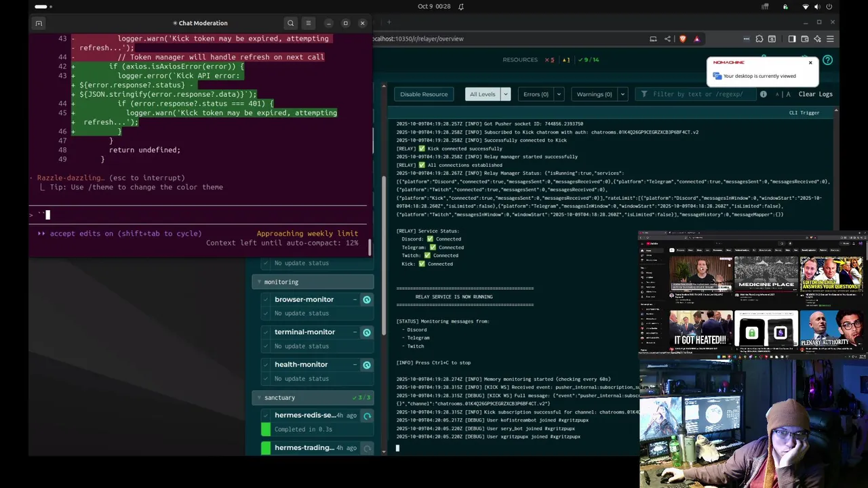
Task: Click the browser address bar URL
Action: pyautogui.click(x=418, y=39)
